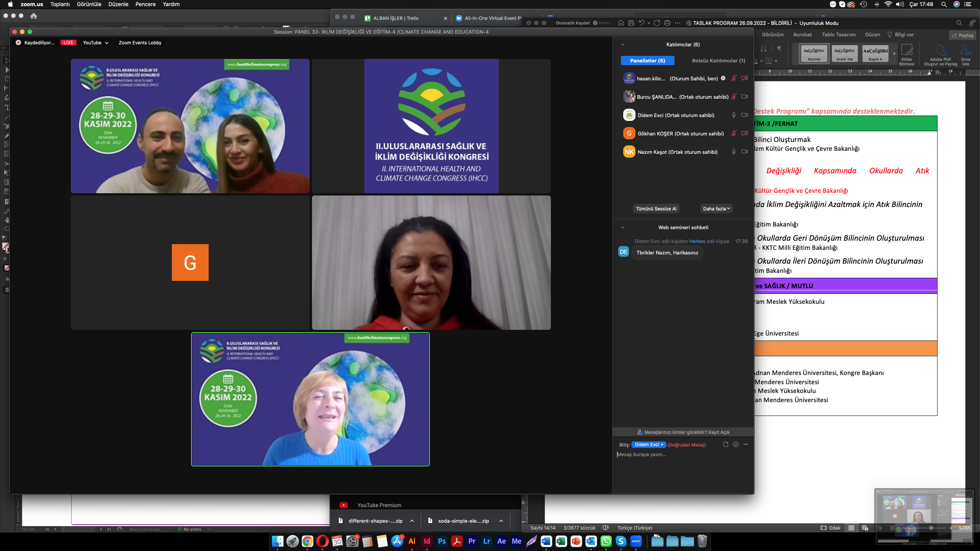
Task: Click Word search magnifier icon
Action: 959,23
